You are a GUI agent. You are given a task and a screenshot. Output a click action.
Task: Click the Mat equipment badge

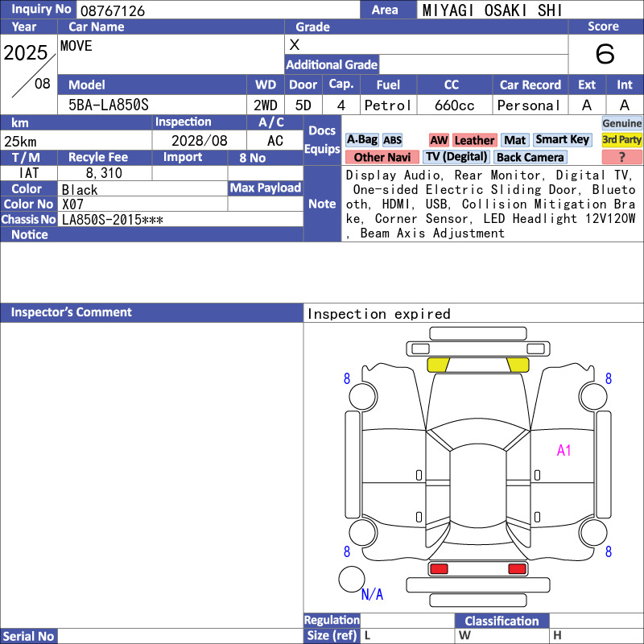click(514, 140)
